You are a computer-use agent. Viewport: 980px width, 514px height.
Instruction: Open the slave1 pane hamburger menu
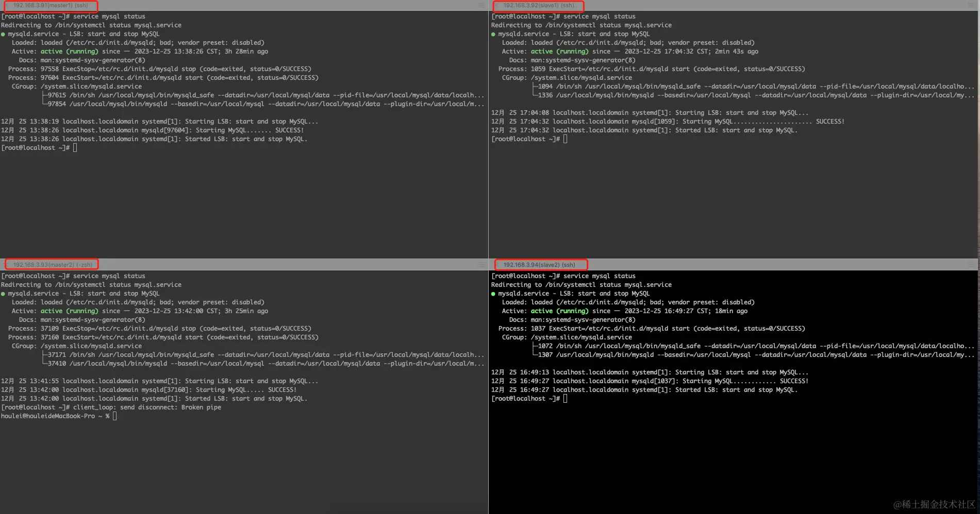[971, 5]
